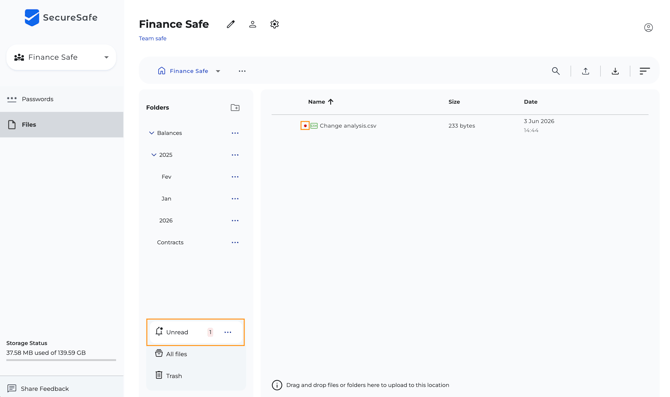Viewport: 670px width, 397px height.
Task: Open the Finance Safe selector dropdown in sidebar
Action: (61, 57)
